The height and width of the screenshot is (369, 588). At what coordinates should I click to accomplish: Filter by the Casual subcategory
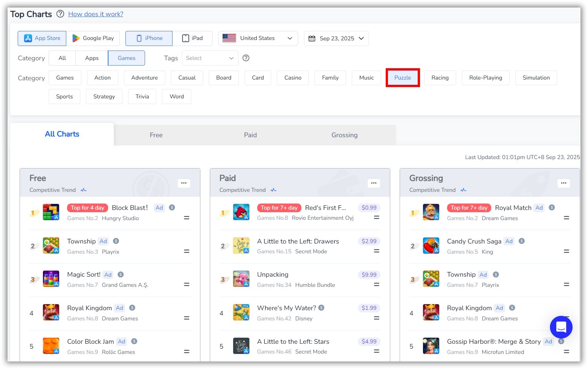coord(187,78)
